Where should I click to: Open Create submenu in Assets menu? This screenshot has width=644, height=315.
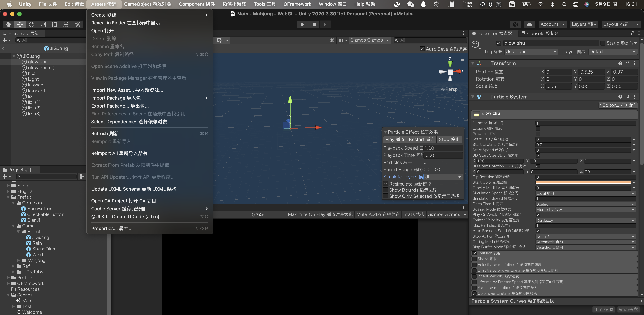149,15
